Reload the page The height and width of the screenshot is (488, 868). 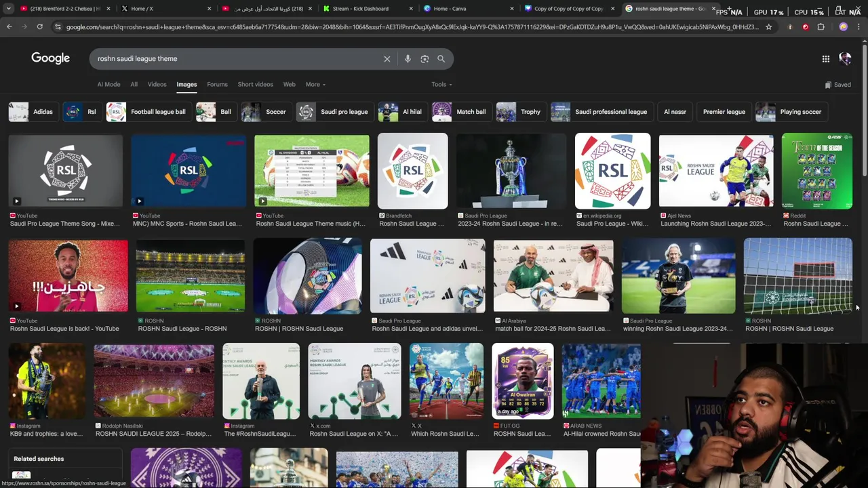[39, 27]
